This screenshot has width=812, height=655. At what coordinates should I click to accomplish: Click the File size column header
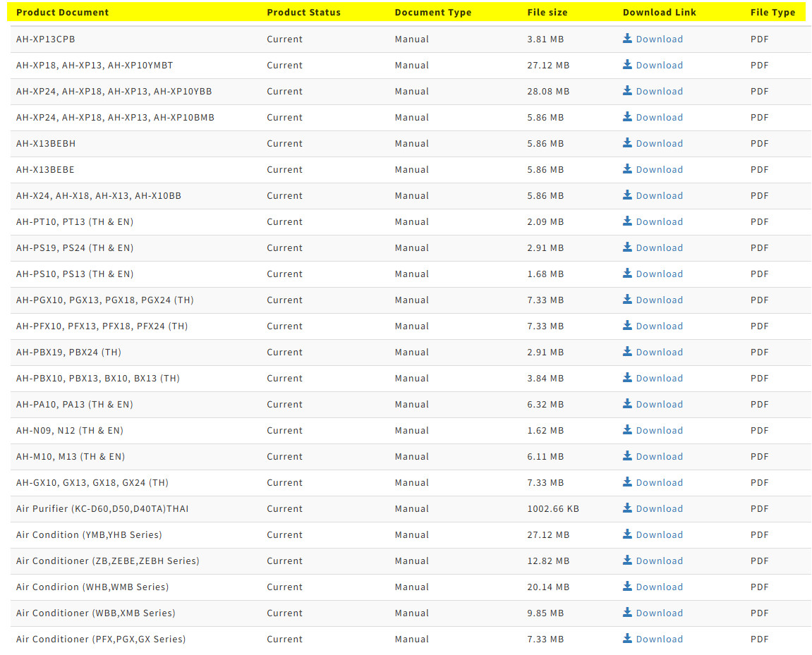[547, 13]
